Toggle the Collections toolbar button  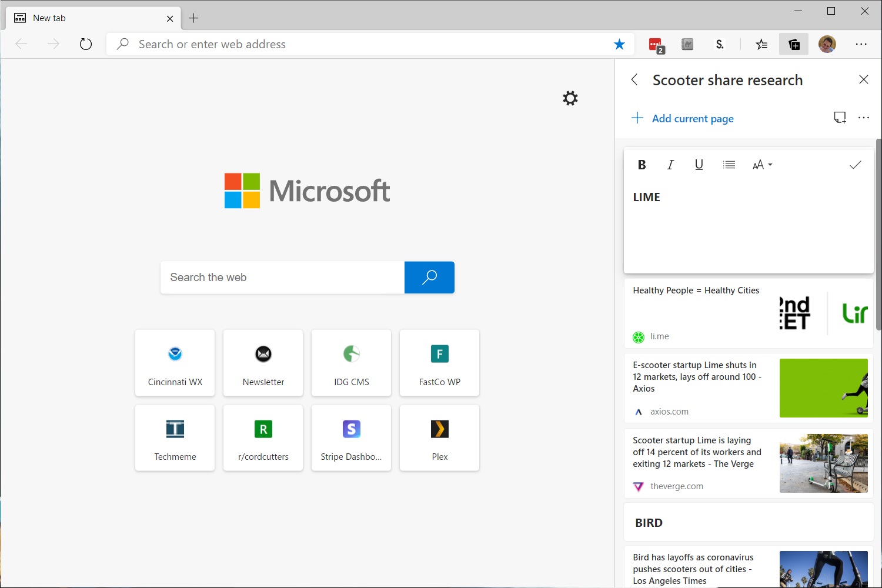pos(794,44)
